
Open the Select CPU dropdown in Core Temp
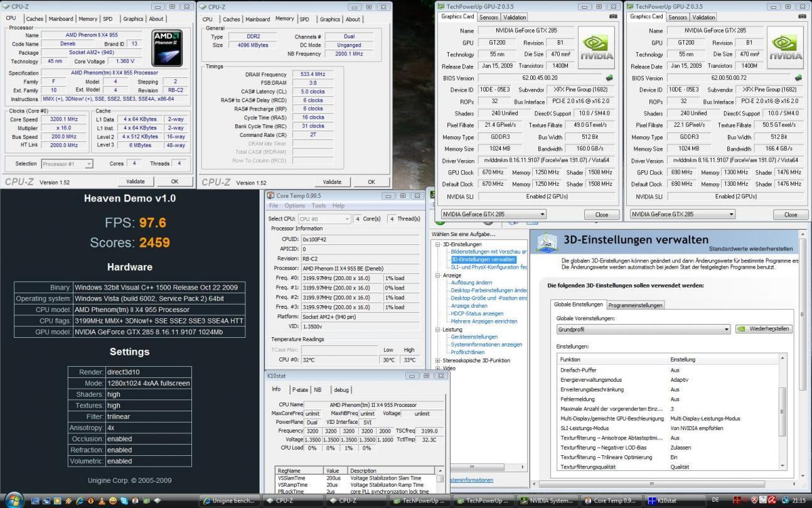click(x=324, y=219)
